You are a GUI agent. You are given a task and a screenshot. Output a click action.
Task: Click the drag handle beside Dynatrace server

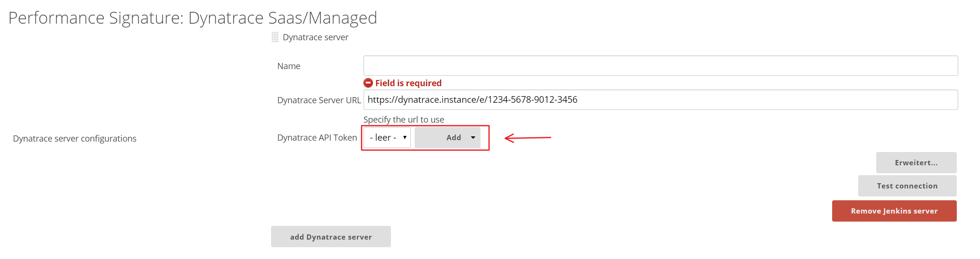[x=275, y=37]
